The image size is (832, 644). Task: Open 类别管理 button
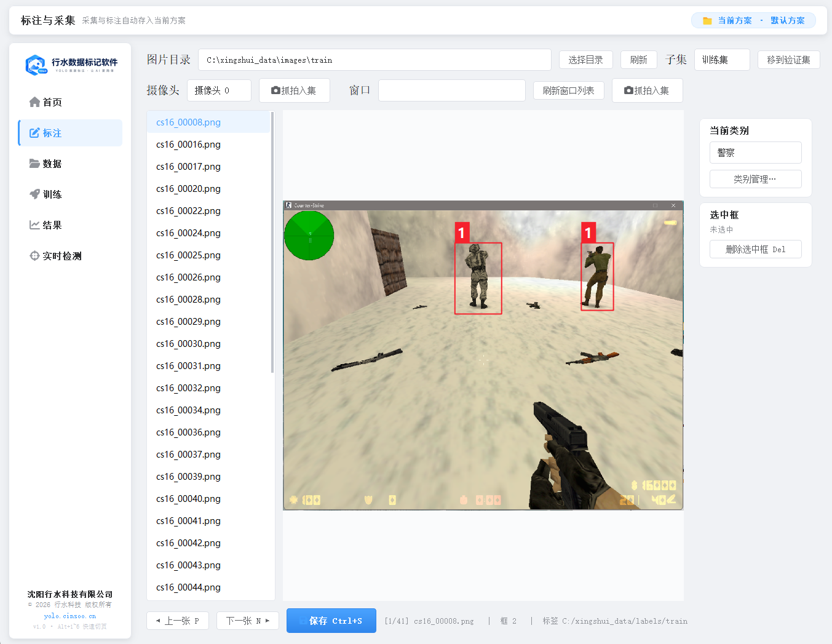click(756, 179)
